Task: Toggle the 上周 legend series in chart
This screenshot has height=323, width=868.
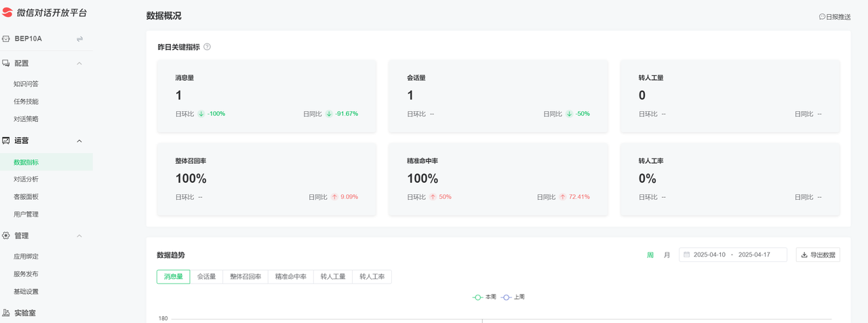Action: pos(513,297)
